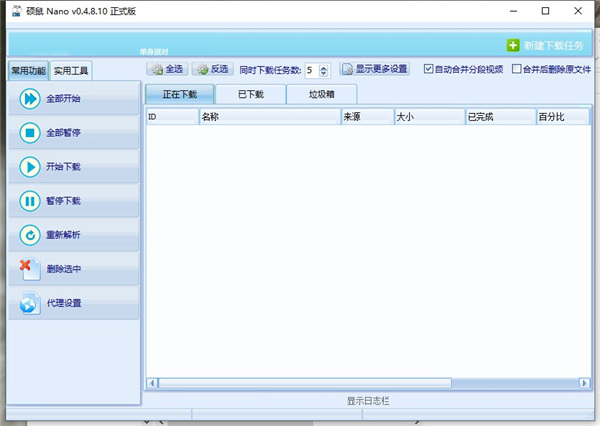Toggle 自动合并分段视频 checkbox

(x=428, y=69)
